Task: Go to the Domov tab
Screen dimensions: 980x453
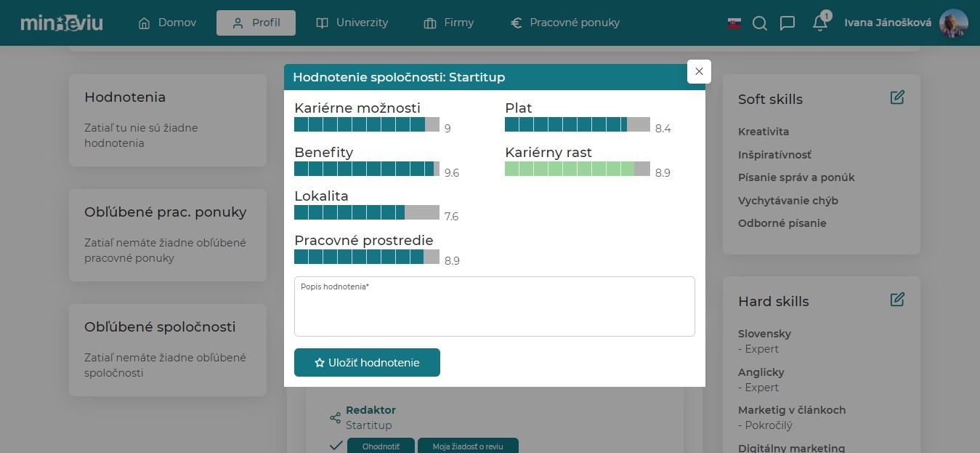Action: point(168,23)
